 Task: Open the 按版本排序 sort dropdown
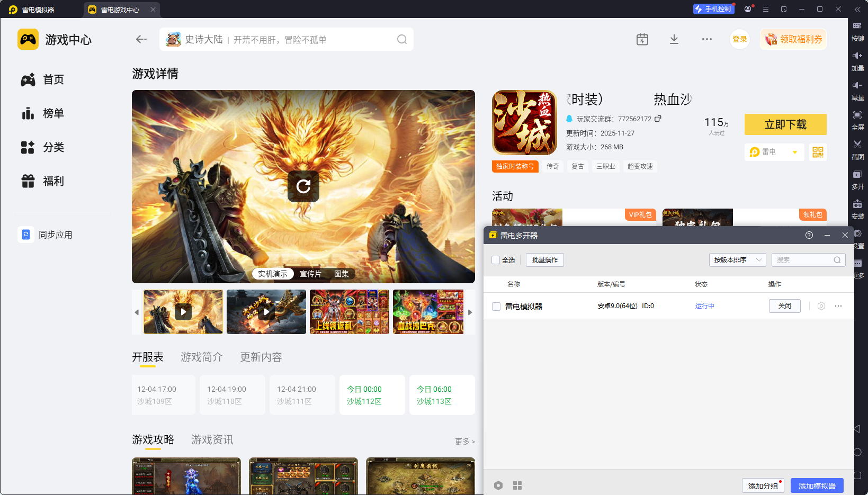click(x=737, y=259)
